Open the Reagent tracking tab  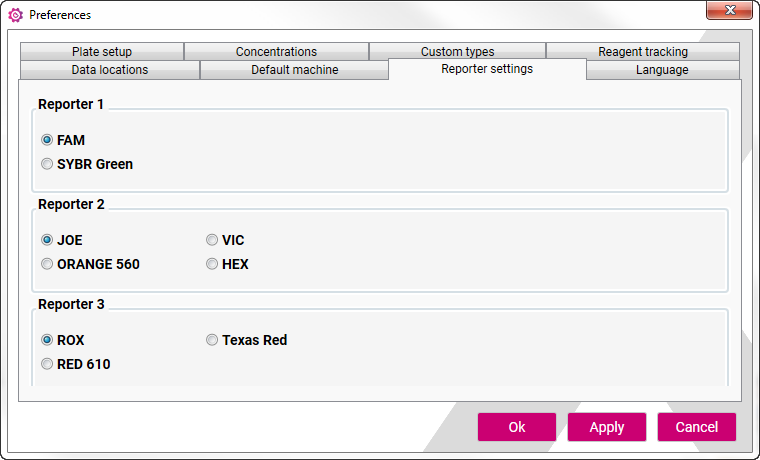[x=643, y=51]
